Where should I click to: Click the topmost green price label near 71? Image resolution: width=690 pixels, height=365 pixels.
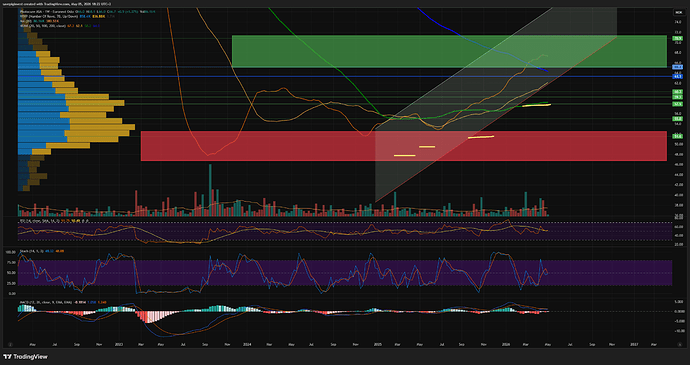pyautogui.click(x=677, y=38)
